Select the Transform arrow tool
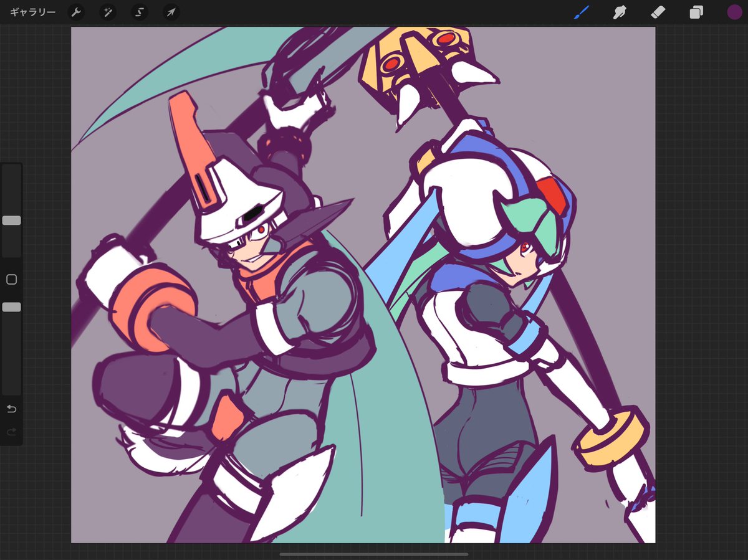Screen dimensions: 748x560 [171, 12]
